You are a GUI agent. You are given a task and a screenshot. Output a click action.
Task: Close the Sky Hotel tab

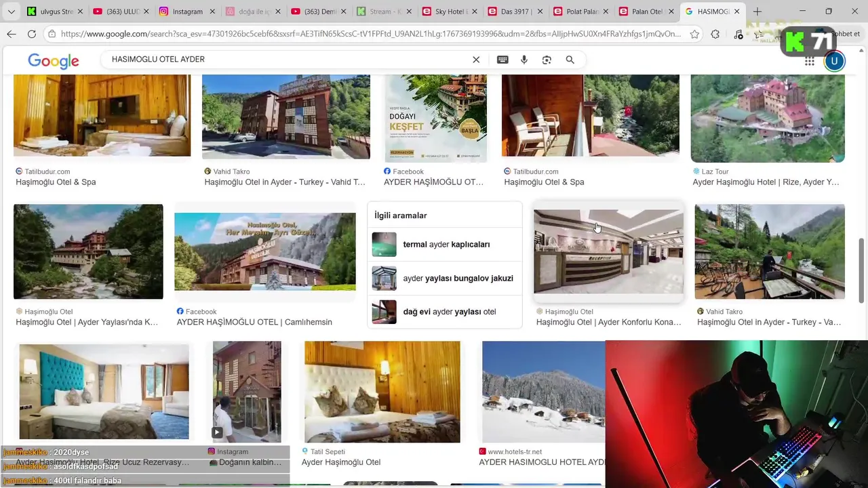tap(474, 12)
